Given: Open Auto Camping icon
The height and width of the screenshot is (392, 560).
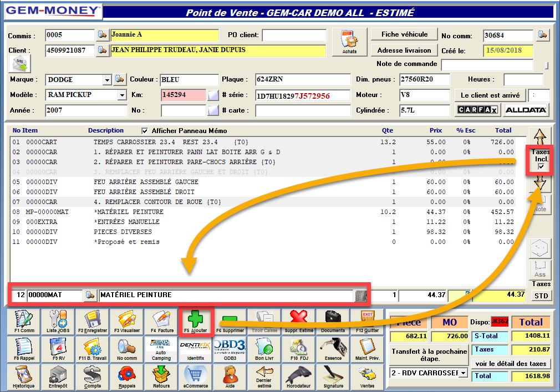Looking at the screenshot, I should click(161, 349).
